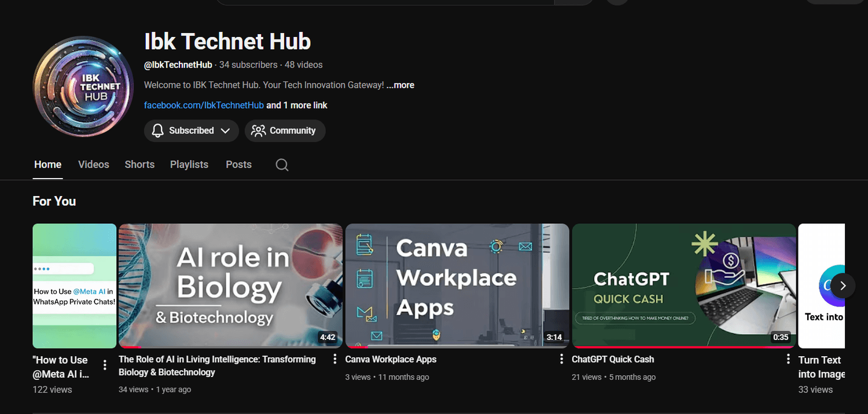868x414 pixels.
Task: Click the Community people icon
Action: (x=259, y=131)
